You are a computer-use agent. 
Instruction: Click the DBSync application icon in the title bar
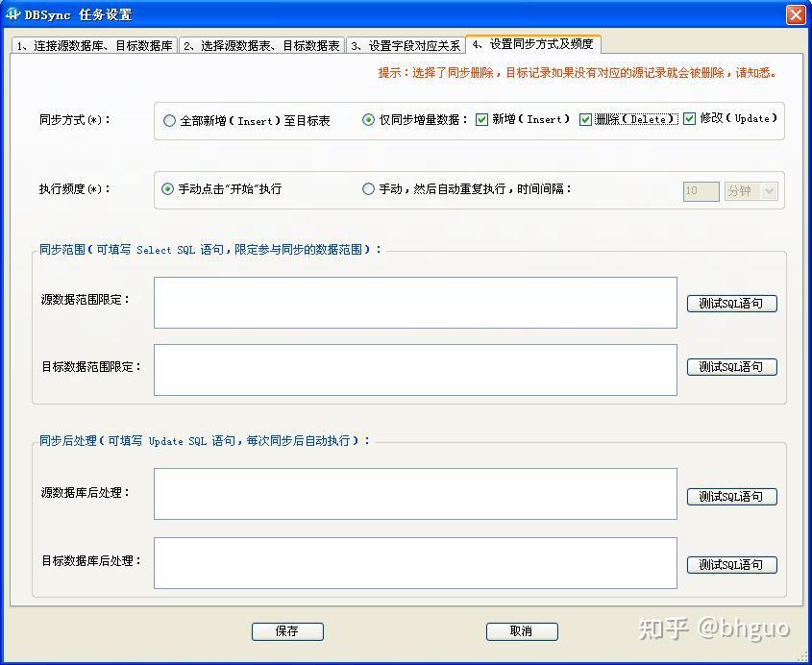coord(14,14)
